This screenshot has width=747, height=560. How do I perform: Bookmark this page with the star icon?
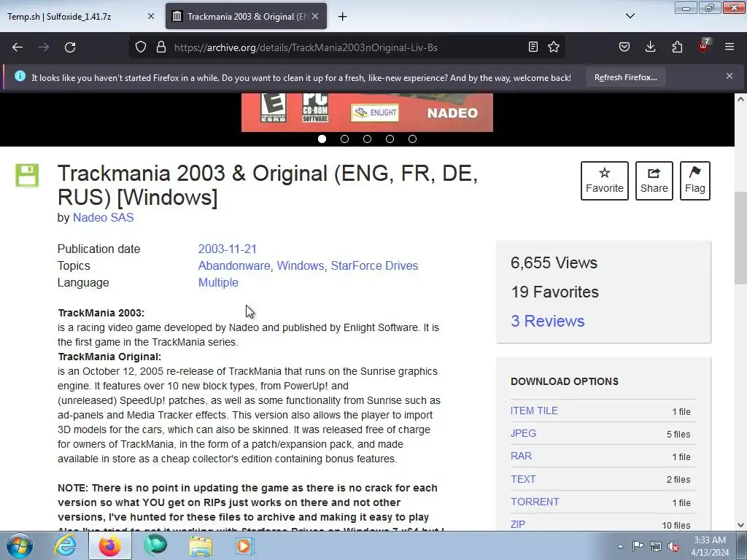[554, 47]
